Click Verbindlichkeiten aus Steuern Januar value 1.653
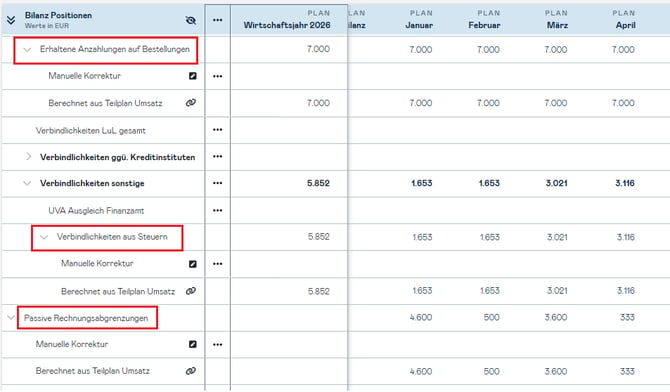This screenshot has height=392, width=670. (x=422, y=237)
